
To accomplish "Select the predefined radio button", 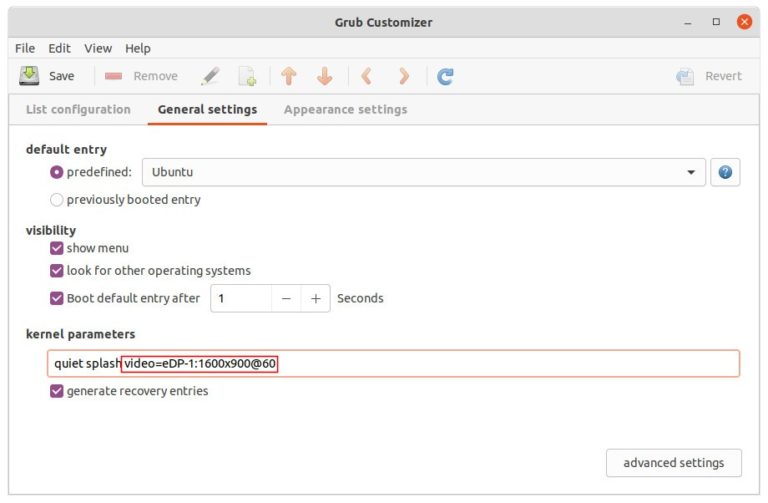I will pyautogui.click(x=56, y=172).
